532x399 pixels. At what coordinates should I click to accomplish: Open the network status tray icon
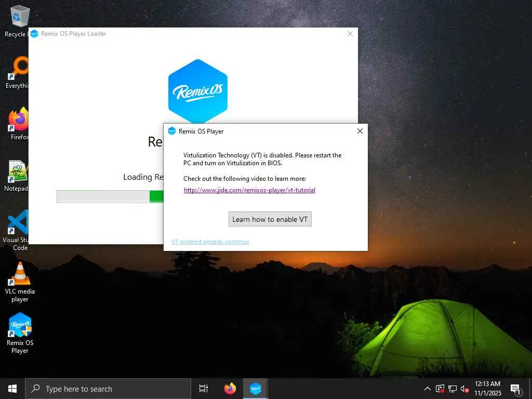click(453, 389)
